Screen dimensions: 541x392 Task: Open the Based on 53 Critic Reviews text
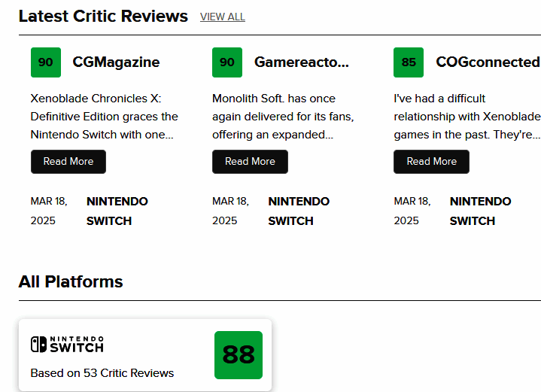click(102, 373)
